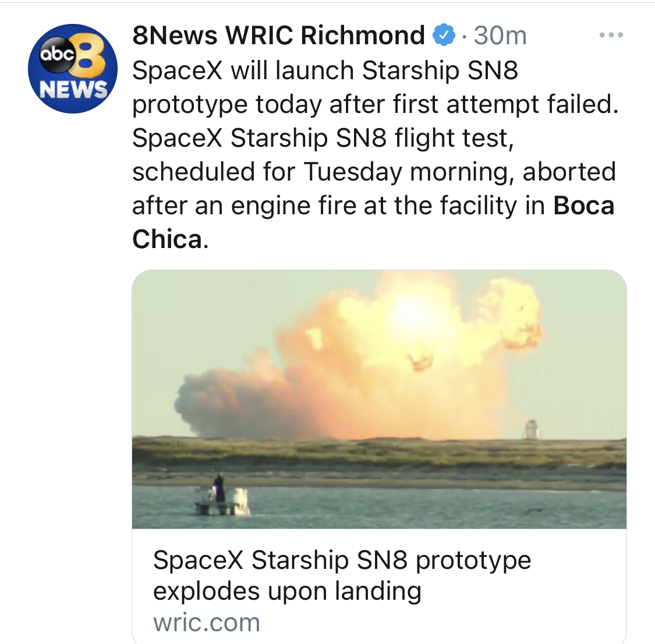Click the launch tower in the photo
The height and width of the screenshot is (644, 655).
(x=531, y=429)
